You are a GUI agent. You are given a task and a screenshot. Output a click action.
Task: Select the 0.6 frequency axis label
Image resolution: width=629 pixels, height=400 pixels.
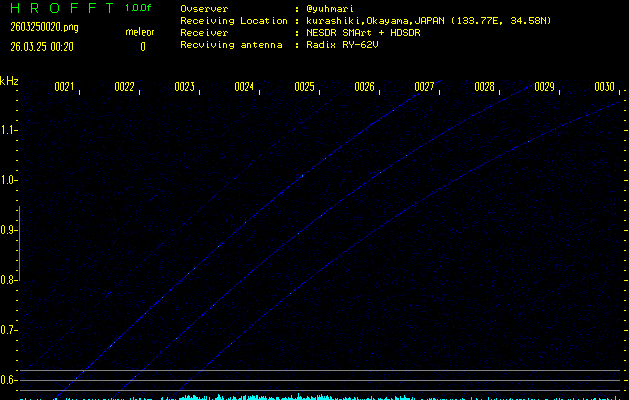click(9, 380)
